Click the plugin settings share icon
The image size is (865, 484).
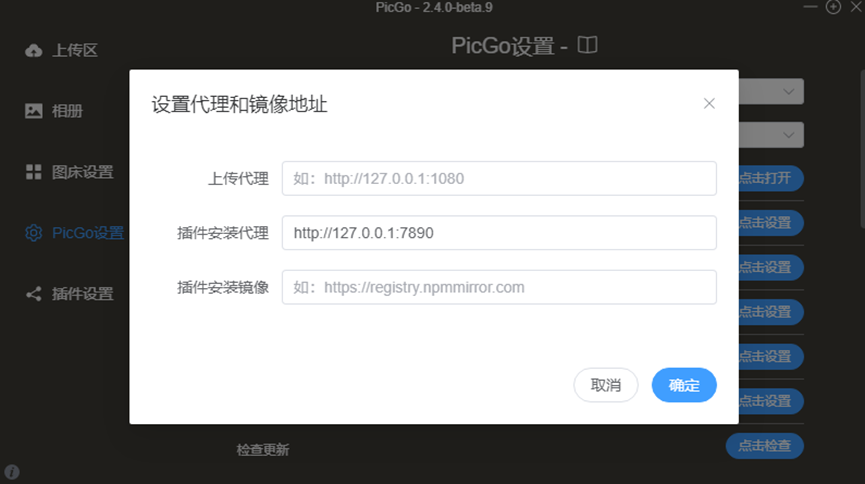point(34,294)
